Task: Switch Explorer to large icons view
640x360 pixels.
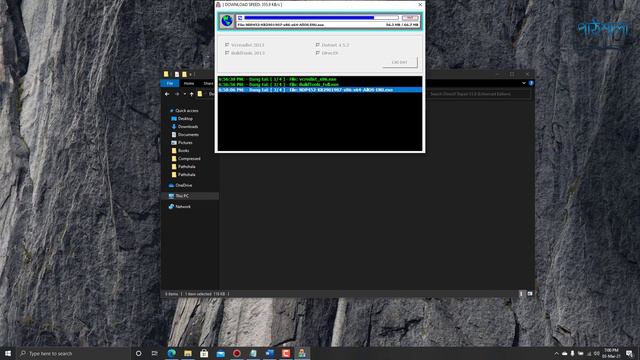Action: (x=529, y=293)
